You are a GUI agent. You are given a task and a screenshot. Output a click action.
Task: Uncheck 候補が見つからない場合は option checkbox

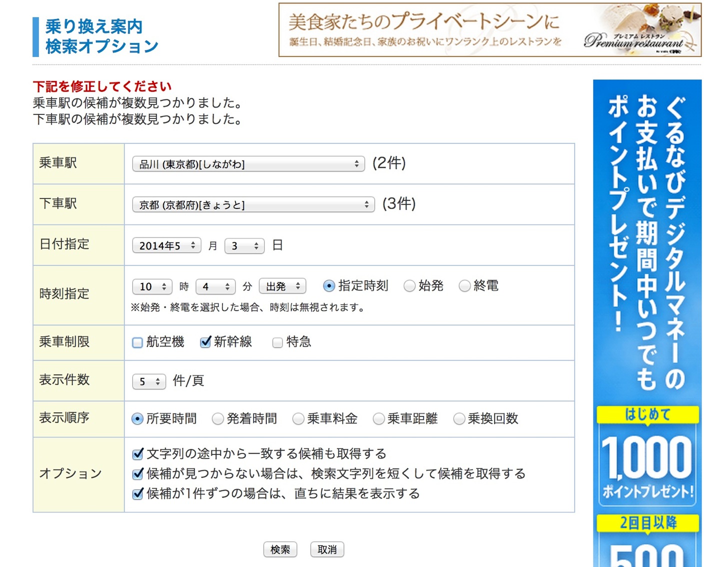click(x=138, y=474)
